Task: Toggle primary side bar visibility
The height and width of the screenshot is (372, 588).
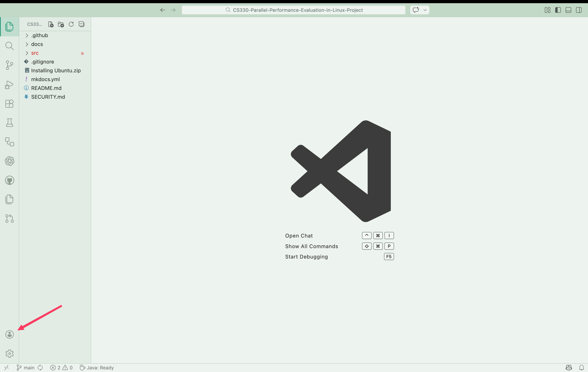Action: click(x=558, y=10)
